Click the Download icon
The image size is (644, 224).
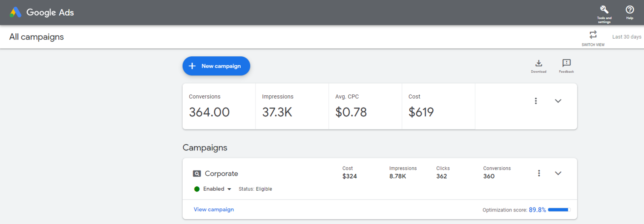click(x=539, y=63)
